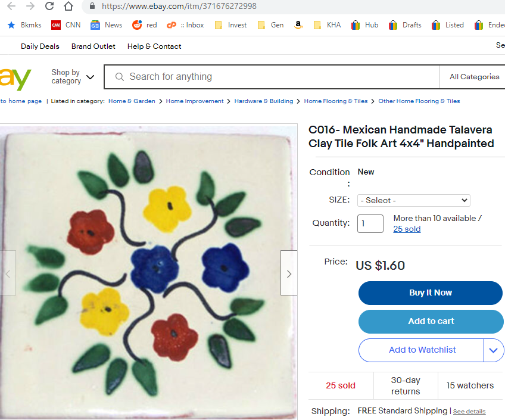
Task: Click the Bkmks star bookmark
Action: click(24, 25)
